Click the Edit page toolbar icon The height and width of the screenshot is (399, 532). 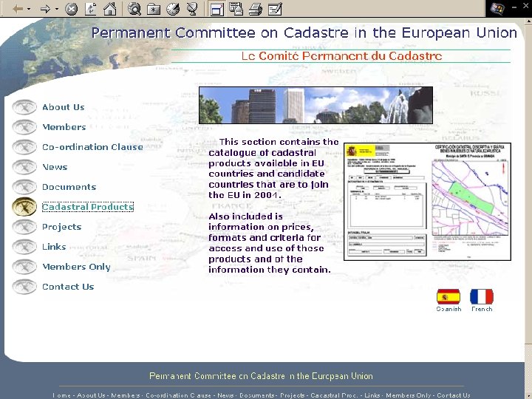(x=275, y=9)
